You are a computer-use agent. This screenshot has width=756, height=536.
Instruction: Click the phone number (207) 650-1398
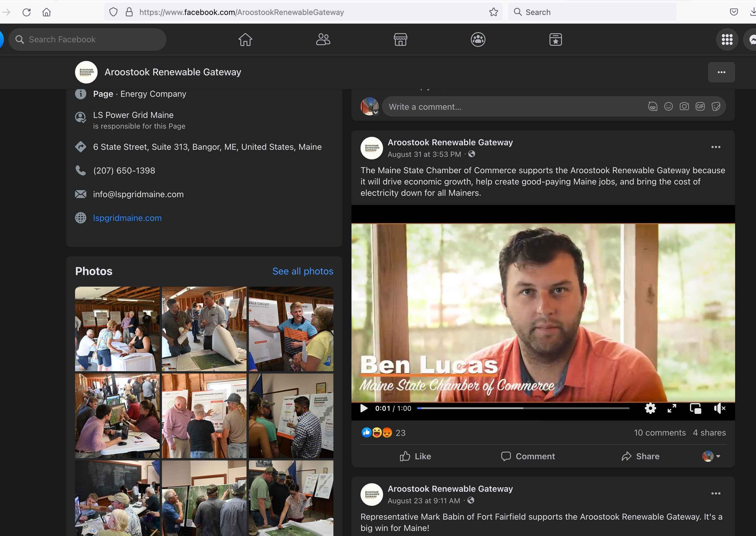tap(124, 170)
